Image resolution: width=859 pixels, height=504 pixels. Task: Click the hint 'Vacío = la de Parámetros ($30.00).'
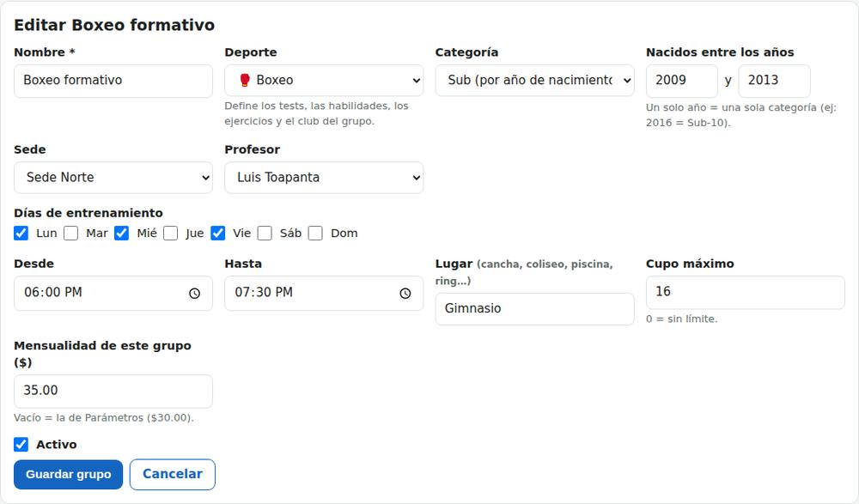coord(104,418)
